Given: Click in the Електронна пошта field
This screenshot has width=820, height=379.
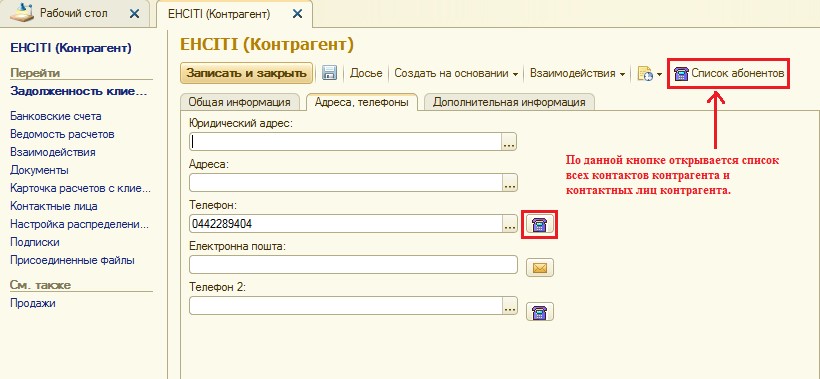Looking at the screenshot, I should pos(353,265).
